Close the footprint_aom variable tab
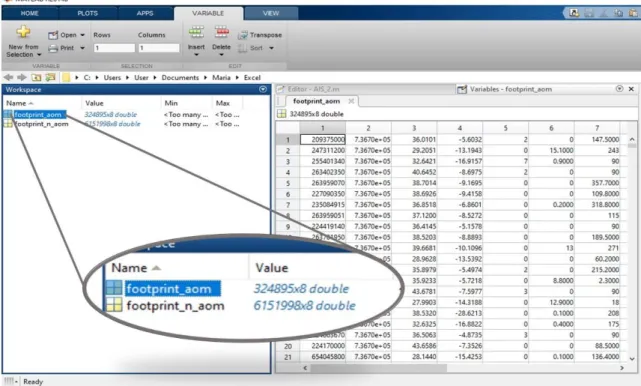The width and height of the screenshot is (641, 386). 351,101
